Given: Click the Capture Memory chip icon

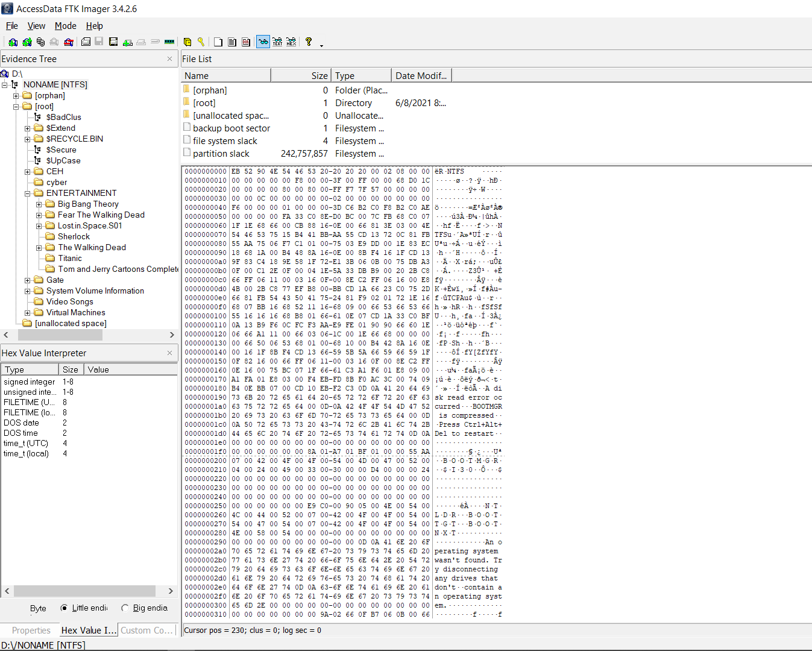Looking at the screenshot, I should coord(169,42).
